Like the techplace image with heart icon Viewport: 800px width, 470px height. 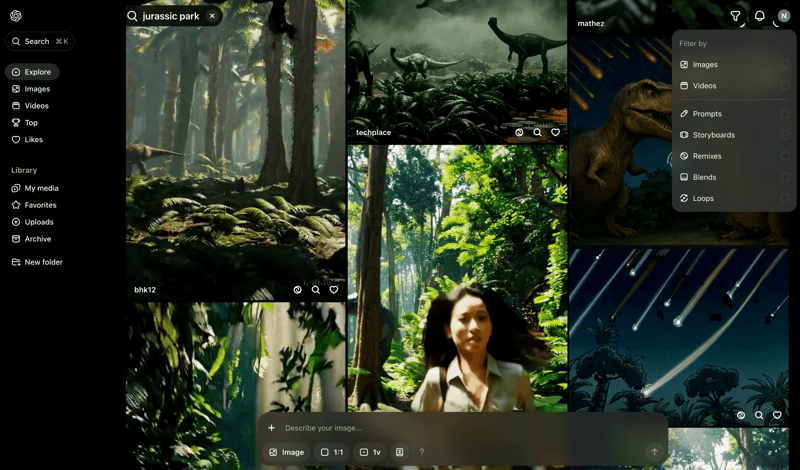coord(556,132)
